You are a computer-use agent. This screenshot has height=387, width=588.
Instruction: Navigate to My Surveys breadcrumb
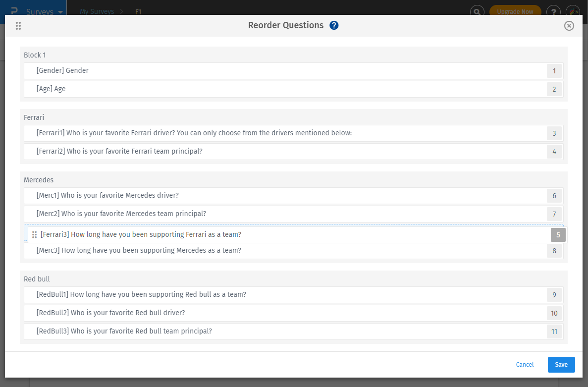click(x=97, y=11)
